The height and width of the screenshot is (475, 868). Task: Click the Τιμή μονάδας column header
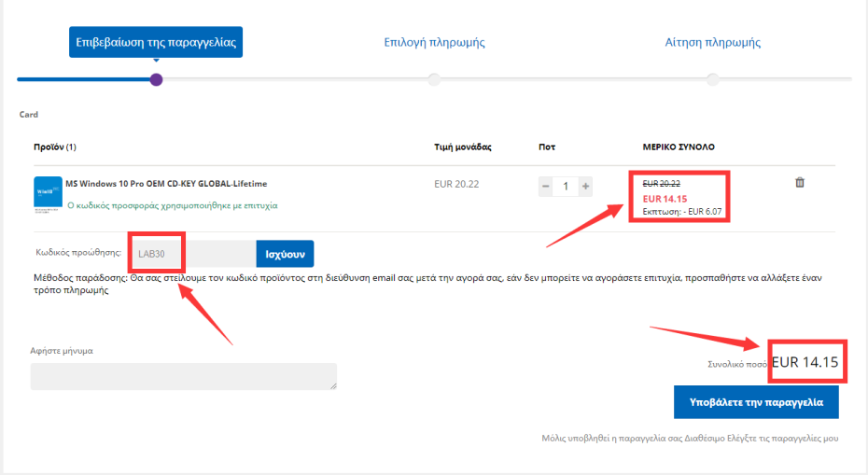(x=463, y=147)
